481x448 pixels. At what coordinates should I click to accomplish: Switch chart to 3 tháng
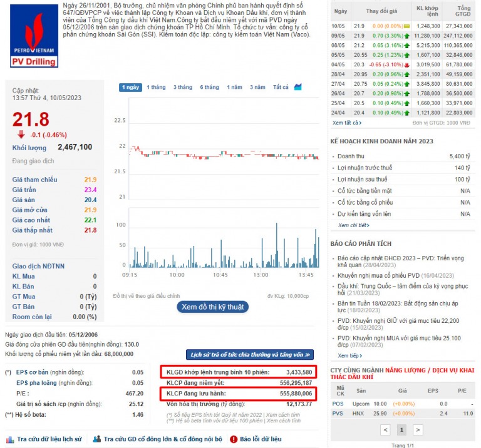pos(183,88)
